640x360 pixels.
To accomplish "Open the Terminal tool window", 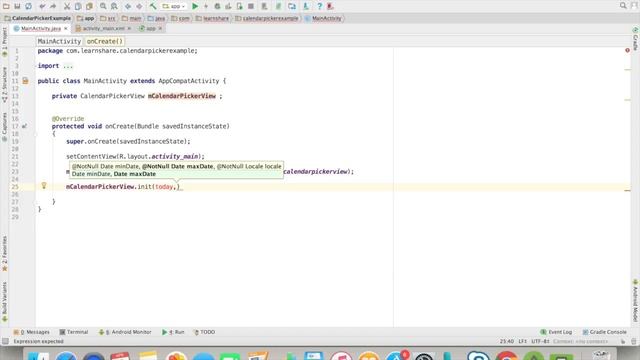I will pos(74,332).
